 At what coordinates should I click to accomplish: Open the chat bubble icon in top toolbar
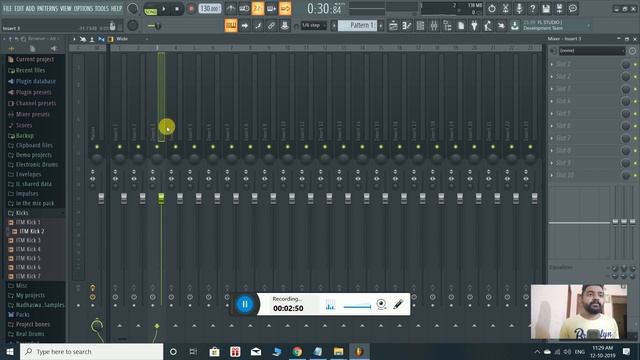[x=573, y=8]
